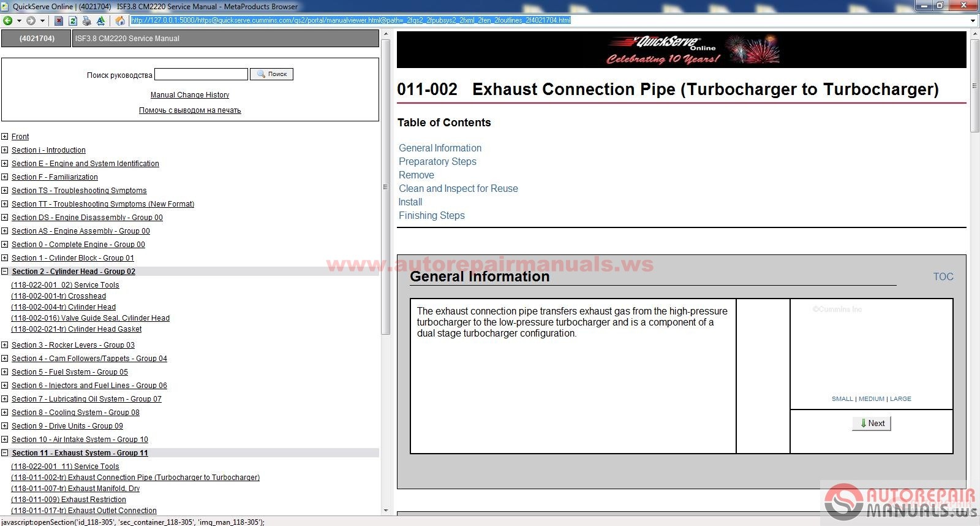Screen dimensions: 980x526
Task: Expand Section TS - Troubleshooting Symptoms node
Action: [5, 191]
